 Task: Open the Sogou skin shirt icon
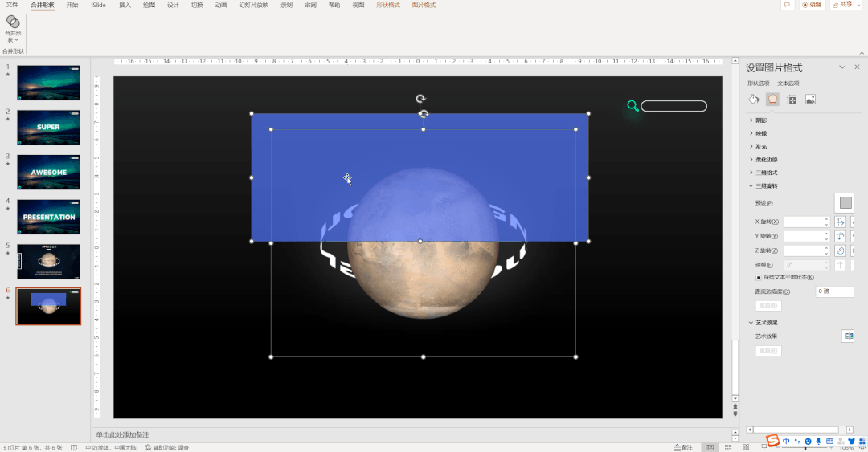[x=851, y=442]
